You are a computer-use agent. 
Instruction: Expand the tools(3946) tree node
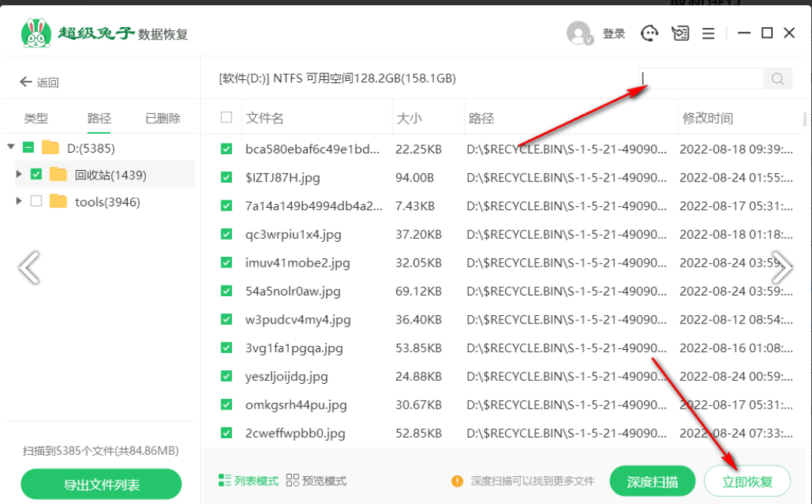(x=19, y=201)
